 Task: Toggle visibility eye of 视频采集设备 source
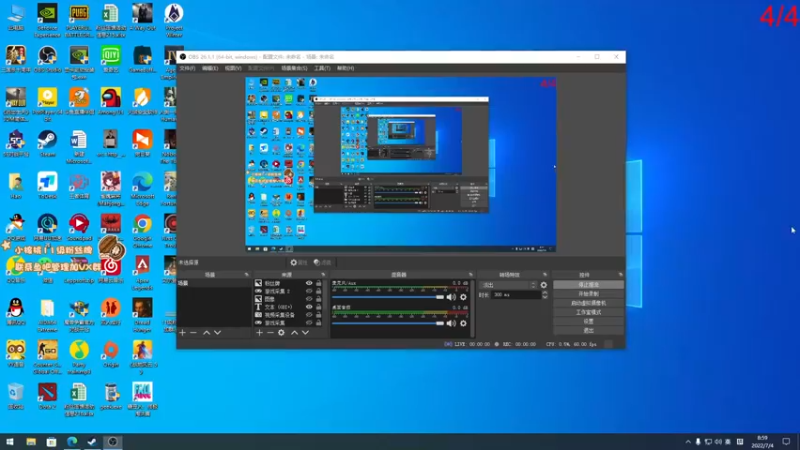309,315
